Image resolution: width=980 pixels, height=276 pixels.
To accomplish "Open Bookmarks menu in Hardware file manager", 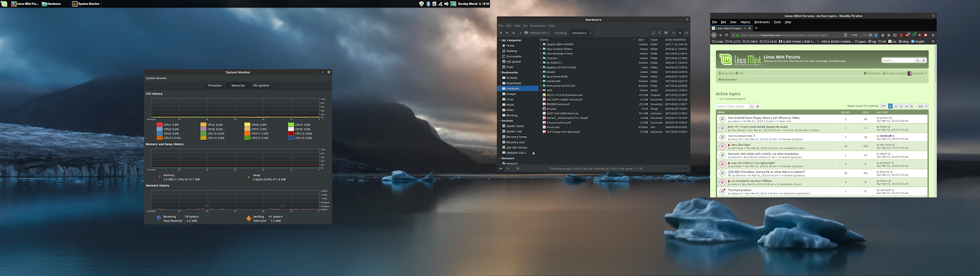I will [x=538, y=26].
